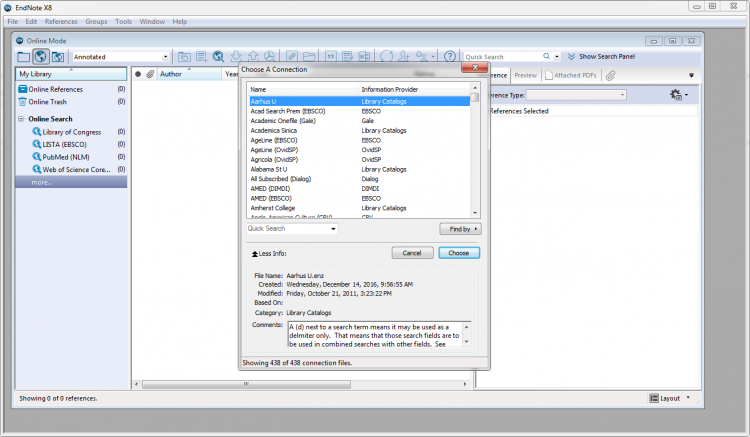Click the attachment paperclip column header
Image resolution: width=750 pixels, height=437 pixels.
point(150,74)
